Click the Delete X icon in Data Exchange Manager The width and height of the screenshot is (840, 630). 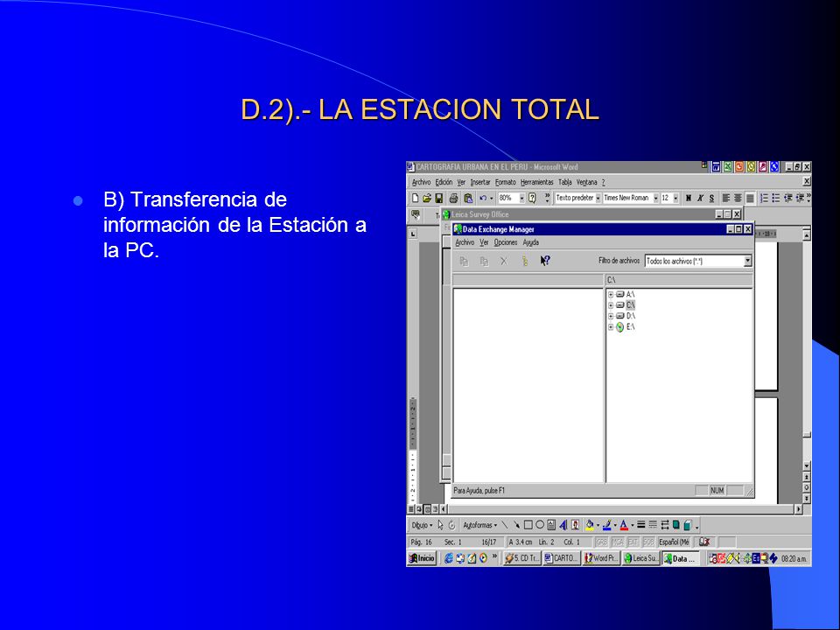pos(504,261)
